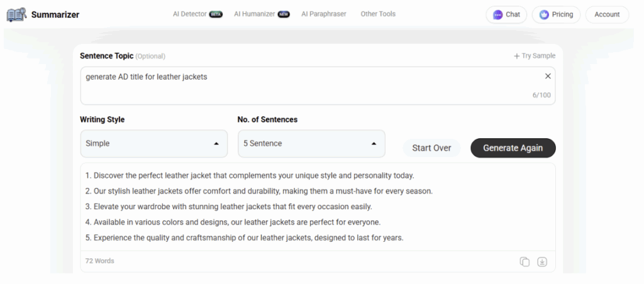
Task: Click the Chat bubble icon
Action: tap(498, 14)
